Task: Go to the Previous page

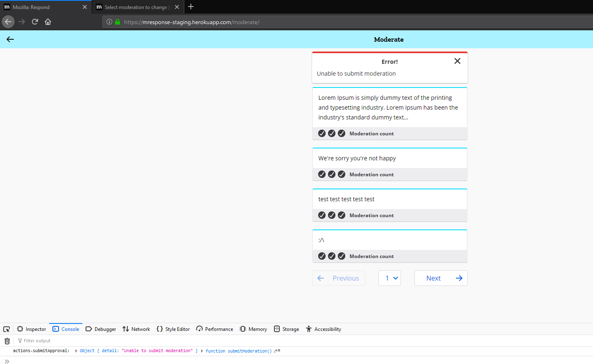Action: pyautogui.click(x=339, y=278)
